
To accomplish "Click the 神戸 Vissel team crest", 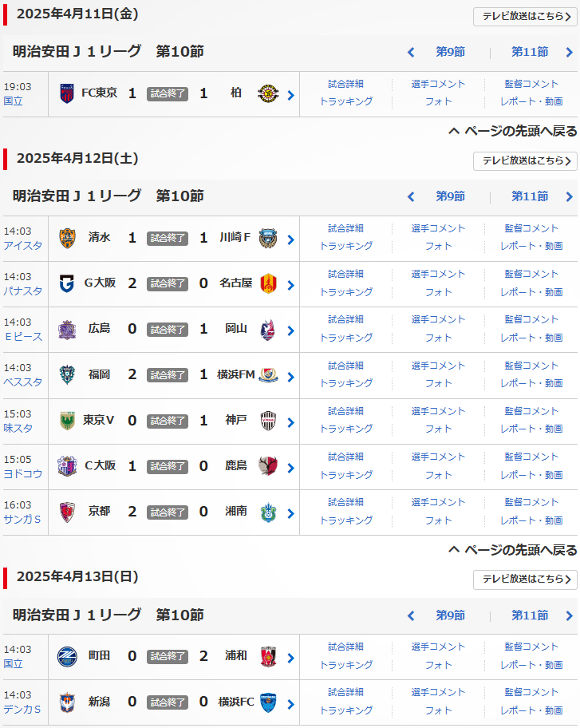I will coord(268,421).
